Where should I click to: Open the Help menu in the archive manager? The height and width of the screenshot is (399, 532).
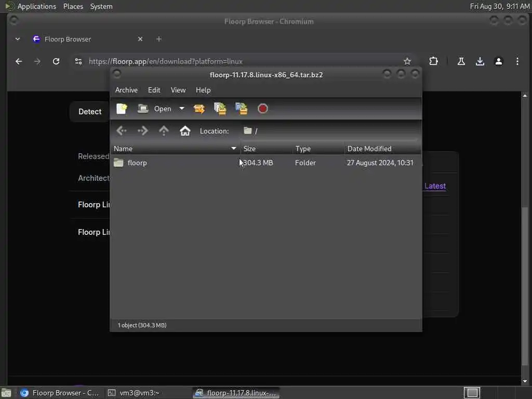point(203,90)
